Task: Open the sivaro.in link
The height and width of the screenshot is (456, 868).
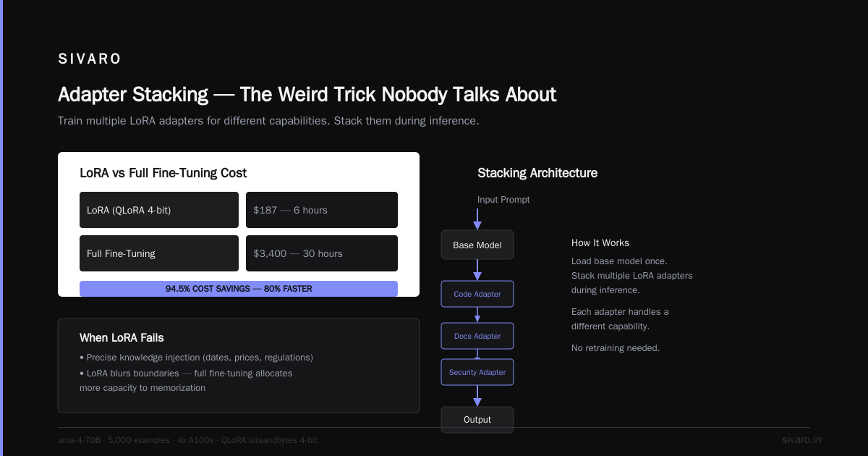Action: pyautogui.click(x=801, y=439)
